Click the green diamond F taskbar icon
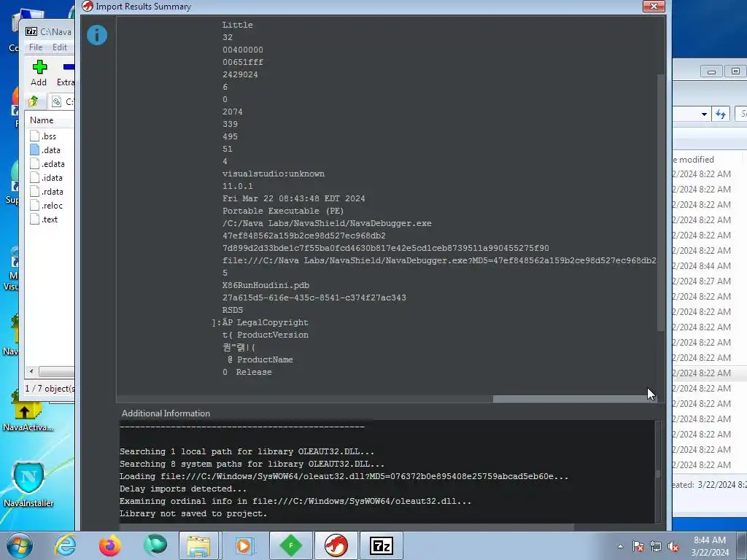The image size is (747, 560). [290, 545]
